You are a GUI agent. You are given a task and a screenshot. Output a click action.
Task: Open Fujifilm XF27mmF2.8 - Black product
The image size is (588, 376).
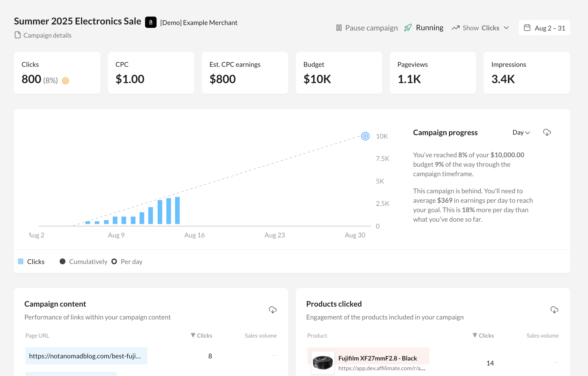378,358
